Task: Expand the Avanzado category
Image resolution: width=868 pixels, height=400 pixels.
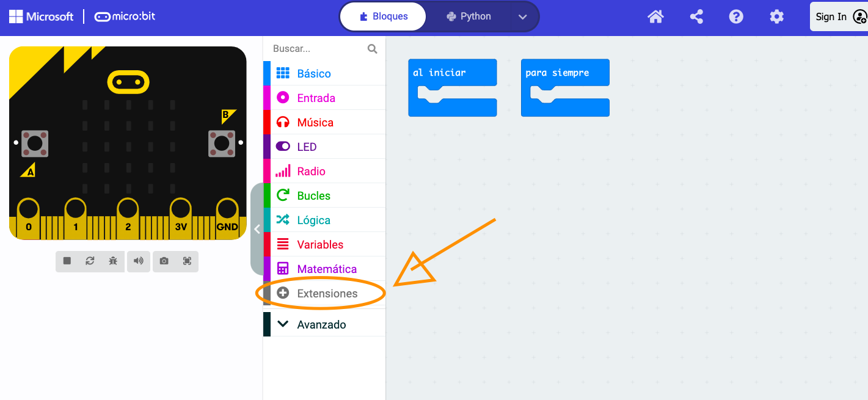Action: point(321,324)
